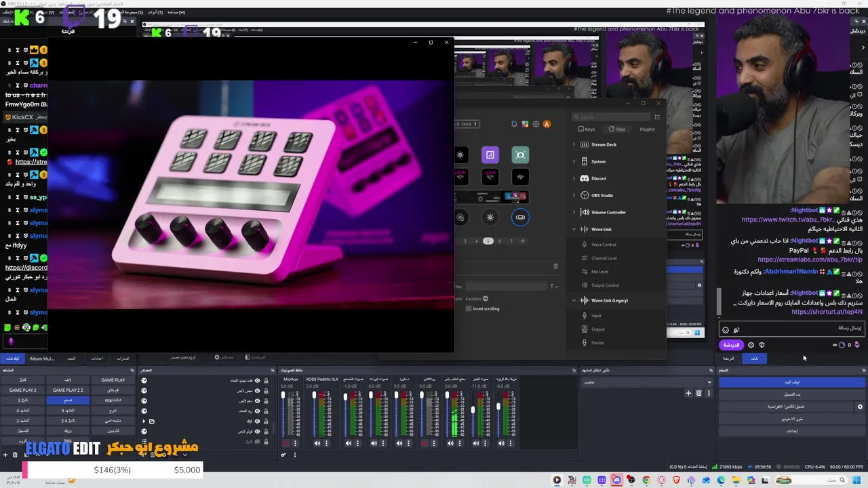Open advanced audio properties gear icon
Screen dimensions: 868x488
tap(283, 454)
